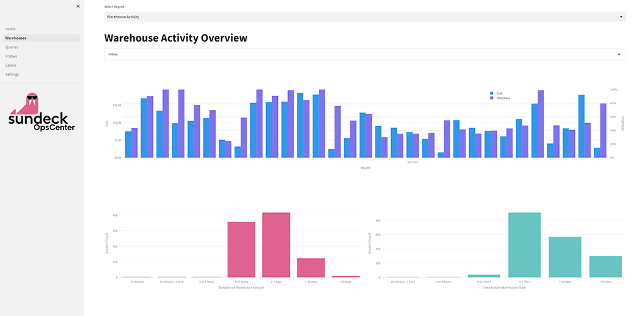Go to the Queries page
Viewport: 644px width, 316px height.
pos(11,47)
